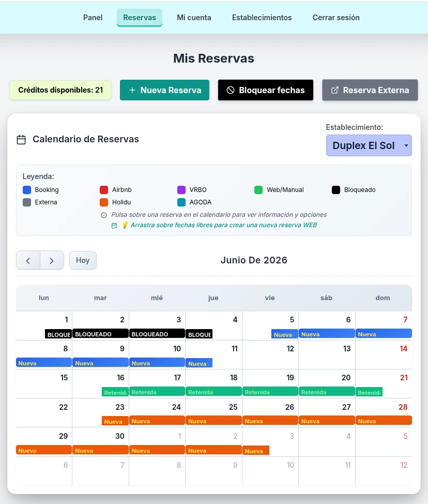Click day number 12 in June
Screen dimensions: 428x504
click(x=291, y=349)
